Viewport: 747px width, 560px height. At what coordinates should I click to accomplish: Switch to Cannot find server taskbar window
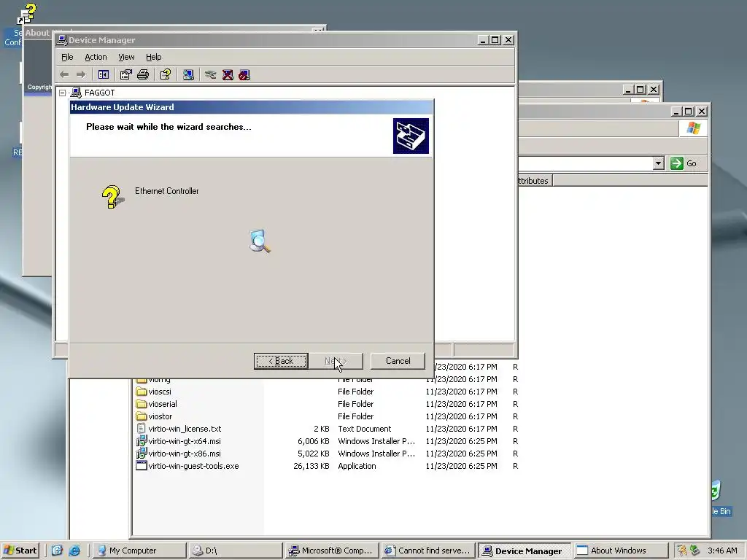428,551
